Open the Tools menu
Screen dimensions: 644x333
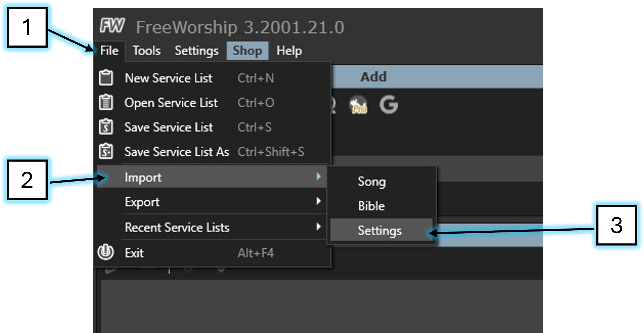pyautogui.click(x=146, y=51)
